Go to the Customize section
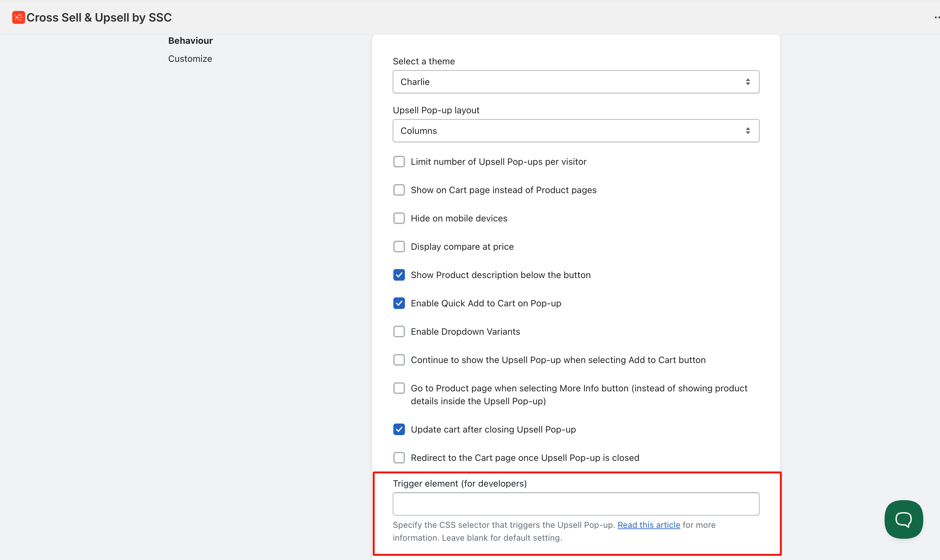Viewport: 940px width, 560px height. (x=190, y=59)
